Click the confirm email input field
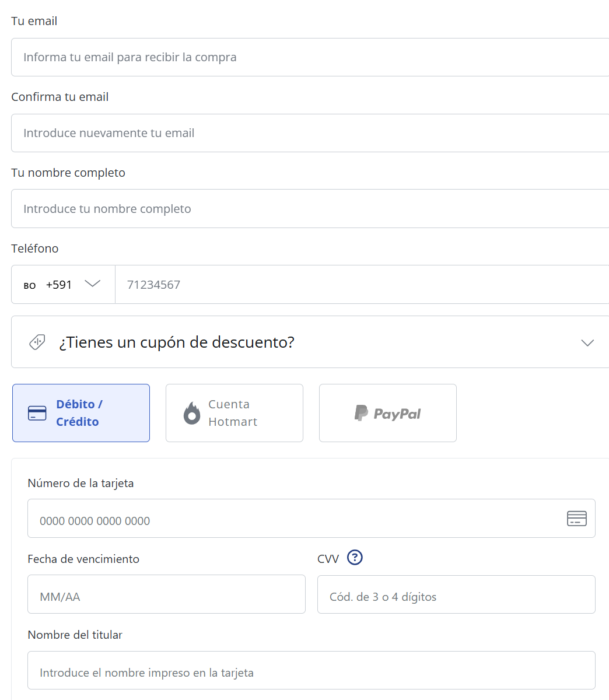The image size is (609, 700). [x=309, y=133]
